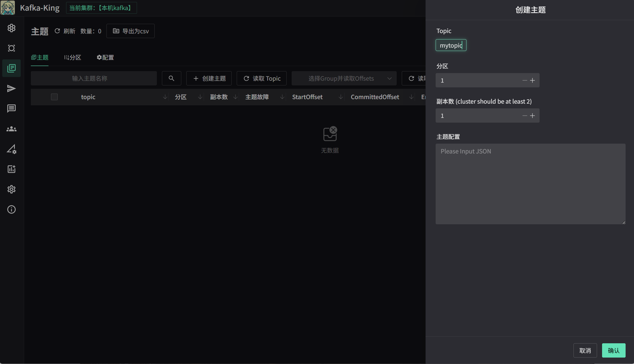Screen dimensions: 634x364
Task: Open the monitoring chart icon in sidebar
Action: (x=11, y=169)
